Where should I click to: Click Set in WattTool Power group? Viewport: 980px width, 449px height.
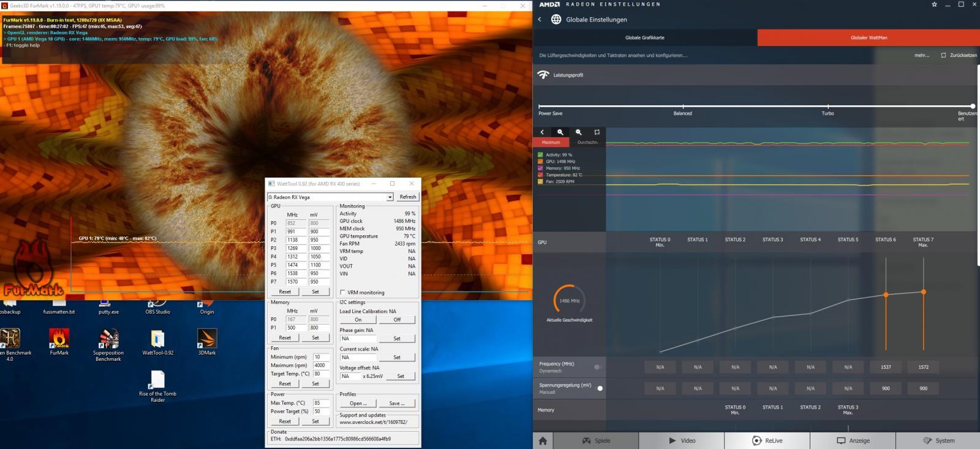tap(315, 421)
